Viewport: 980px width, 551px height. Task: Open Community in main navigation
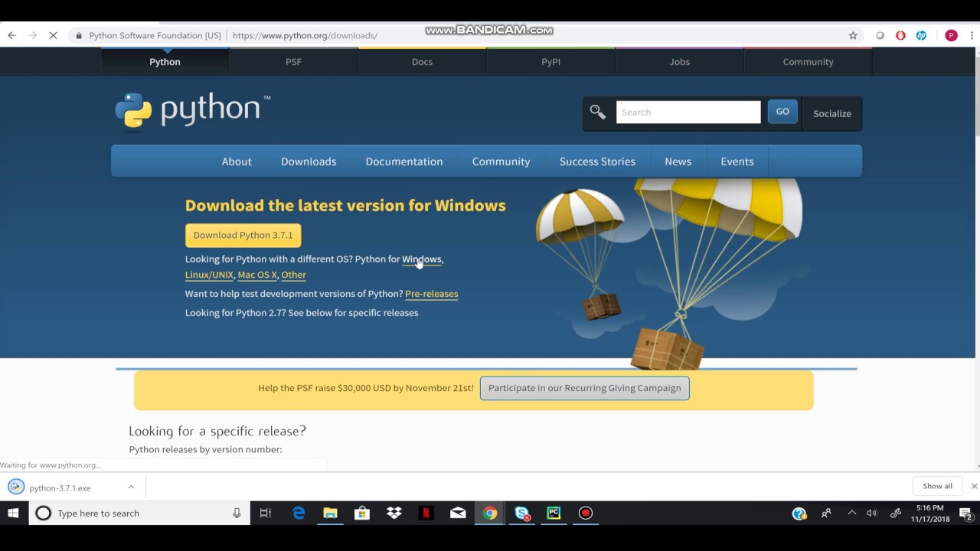[x=501, y=161]
